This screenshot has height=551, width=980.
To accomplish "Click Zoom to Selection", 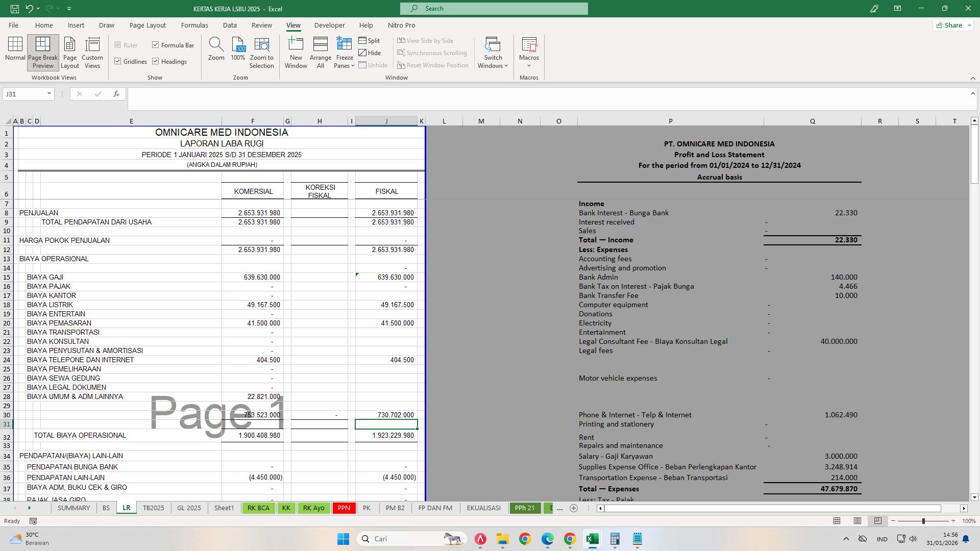I will pyautogui.click(x=261, y=51).
